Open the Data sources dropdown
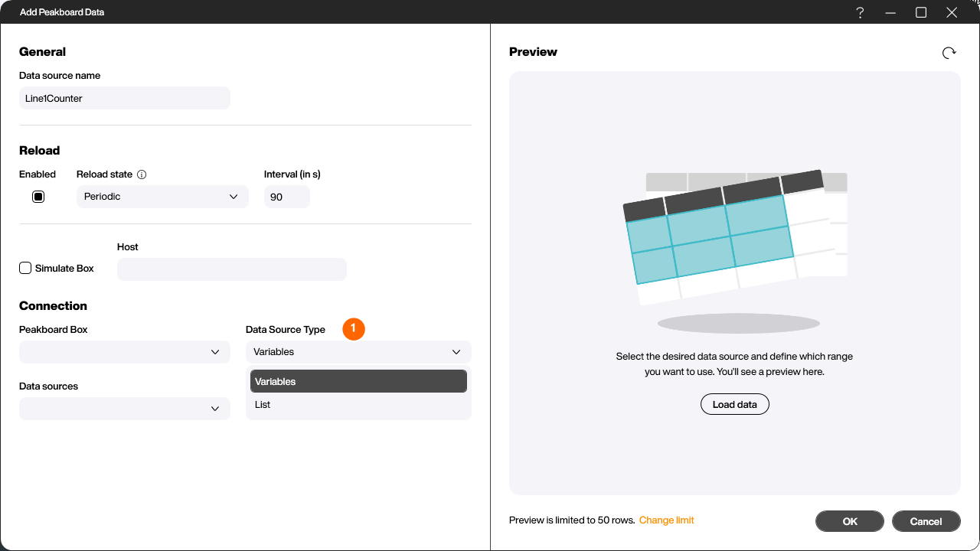Screen dimensions: 980x551 pos(125,409)
